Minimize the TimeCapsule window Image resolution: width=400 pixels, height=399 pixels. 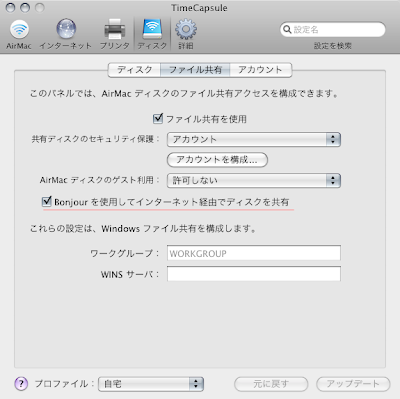point(25,8)
